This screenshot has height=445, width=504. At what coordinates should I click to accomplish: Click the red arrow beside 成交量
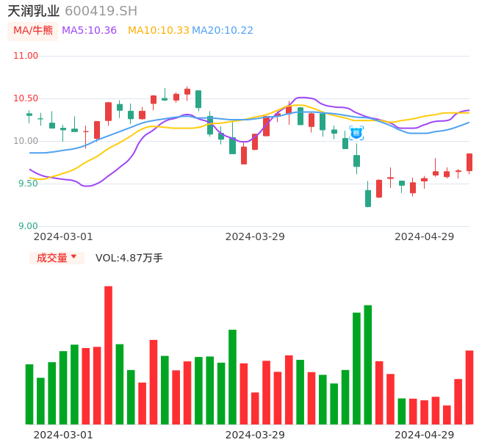point(74,257)
